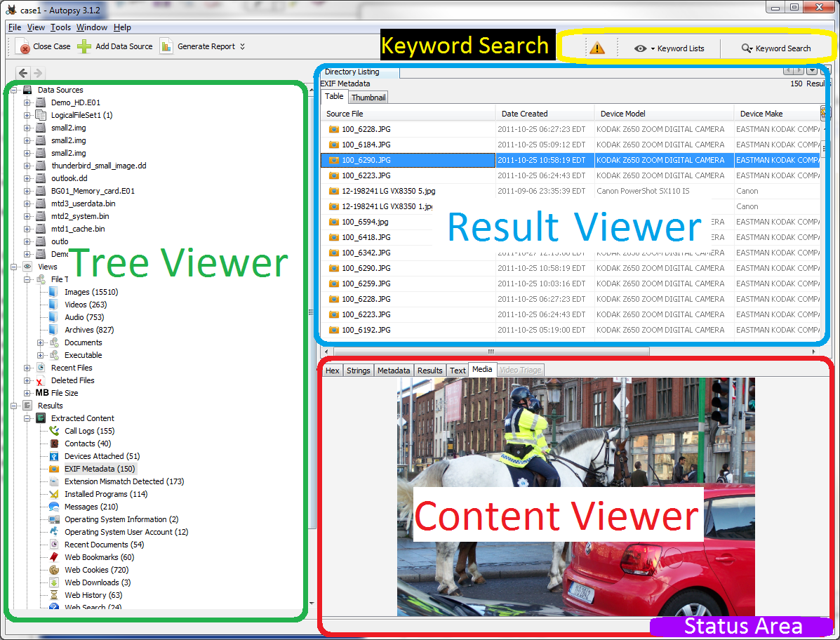Click the Call Logs phone icon

click(x=54, y=431)
